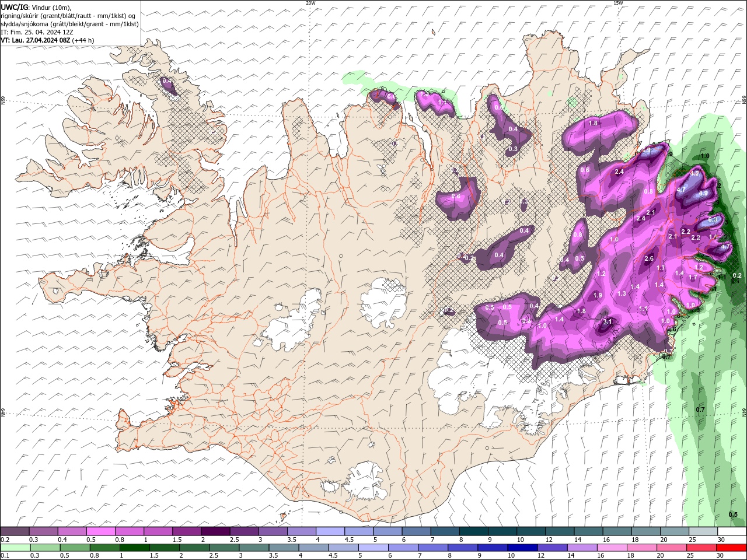Click the UWC/IG title text
Viewport: 747px width, 560px height.
tap(14, 7)
